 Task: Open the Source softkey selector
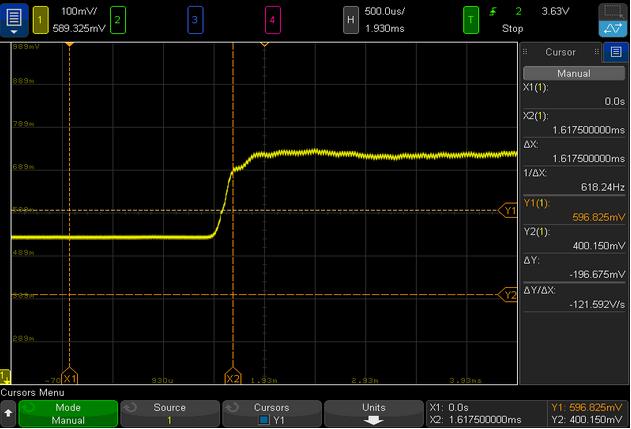[x=168, y=414]
